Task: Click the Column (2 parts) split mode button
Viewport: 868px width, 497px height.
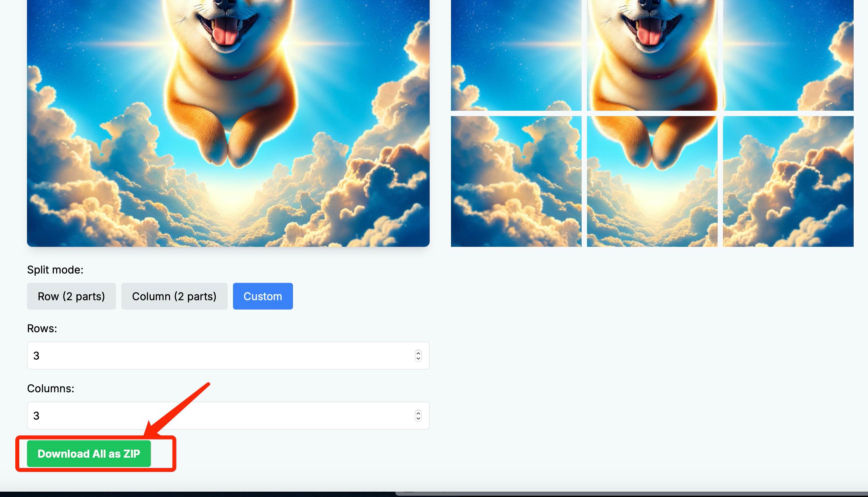Action: (174, 296)
